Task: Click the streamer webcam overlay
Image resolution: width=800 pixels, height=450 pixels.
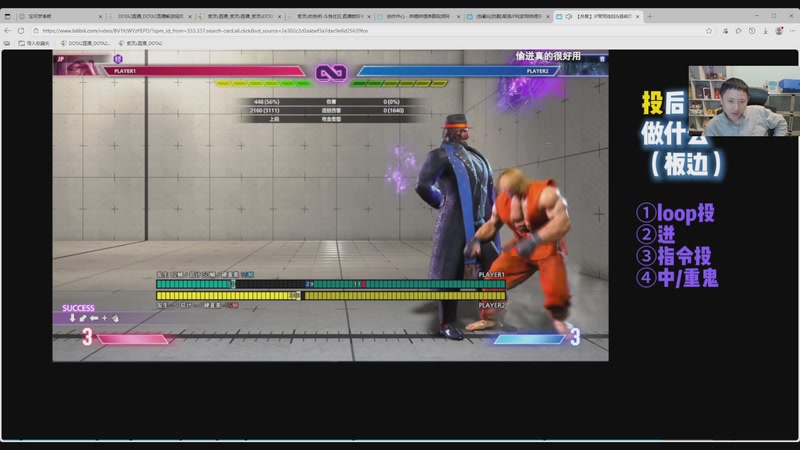Action: click(744, 101)
